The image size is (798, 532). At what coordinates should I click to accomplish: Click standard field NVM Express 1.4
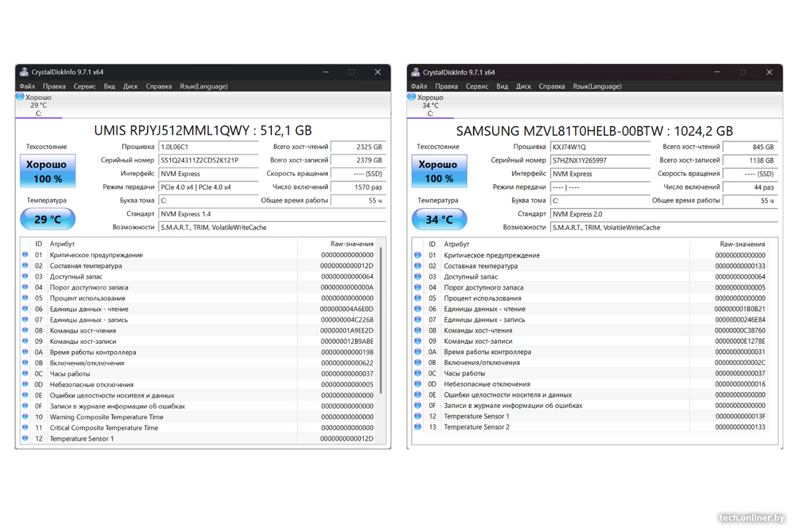click(272, 214)
